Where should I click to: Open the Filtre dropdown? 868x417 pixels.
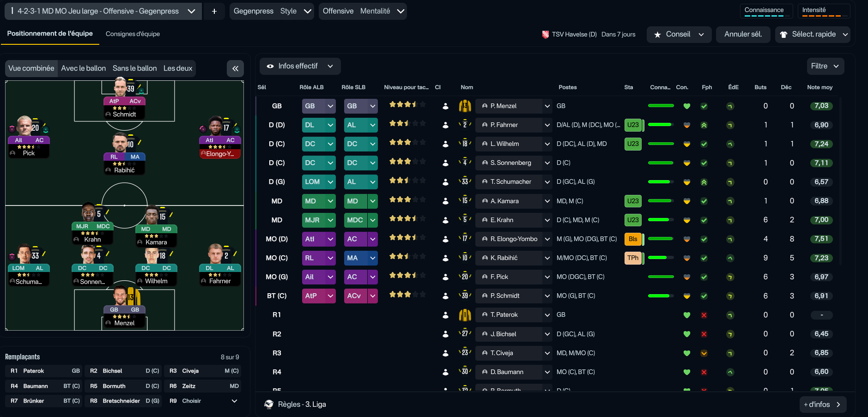[x=825, y=66]
